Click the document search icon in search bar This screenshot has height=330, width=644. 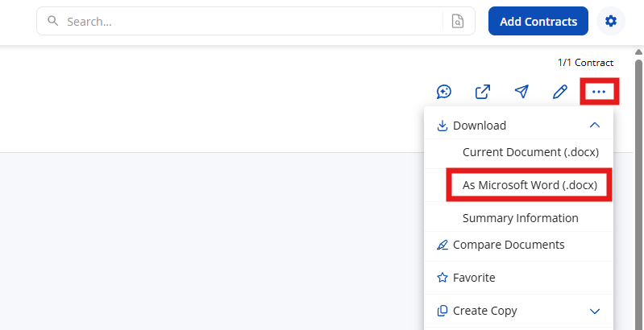point(458,22)
